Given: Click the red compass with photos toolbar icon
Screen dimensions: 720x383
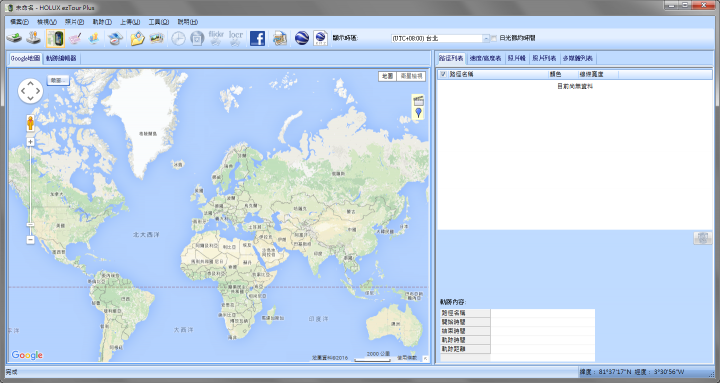Looking at the screenshot, I should pyautogui.click(x=115, y=39).
